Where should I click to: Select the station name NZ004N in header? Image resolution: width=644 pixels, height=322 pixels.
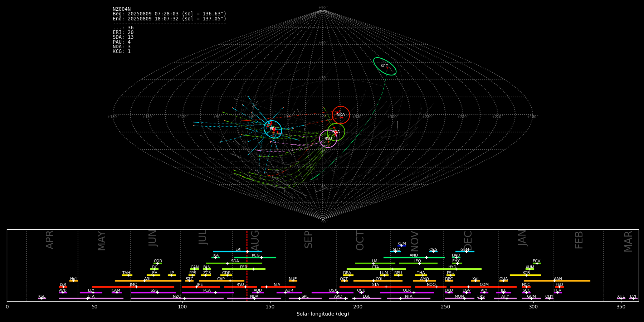122,9
